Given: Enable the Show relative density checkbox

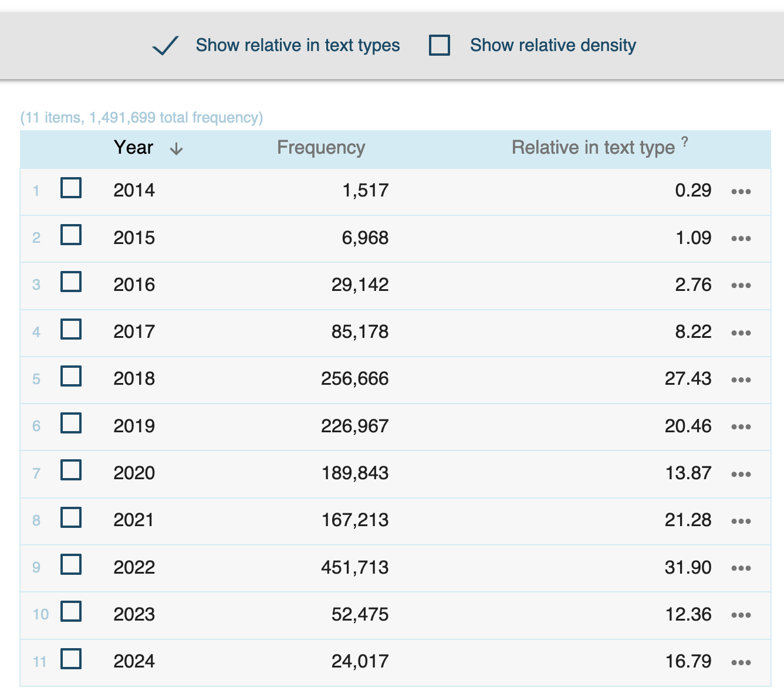Looking at the screenshot, I should (x=440, y=45).
